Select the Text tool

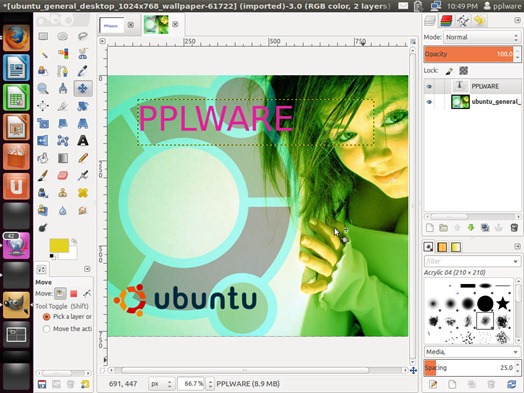(83, 141)
